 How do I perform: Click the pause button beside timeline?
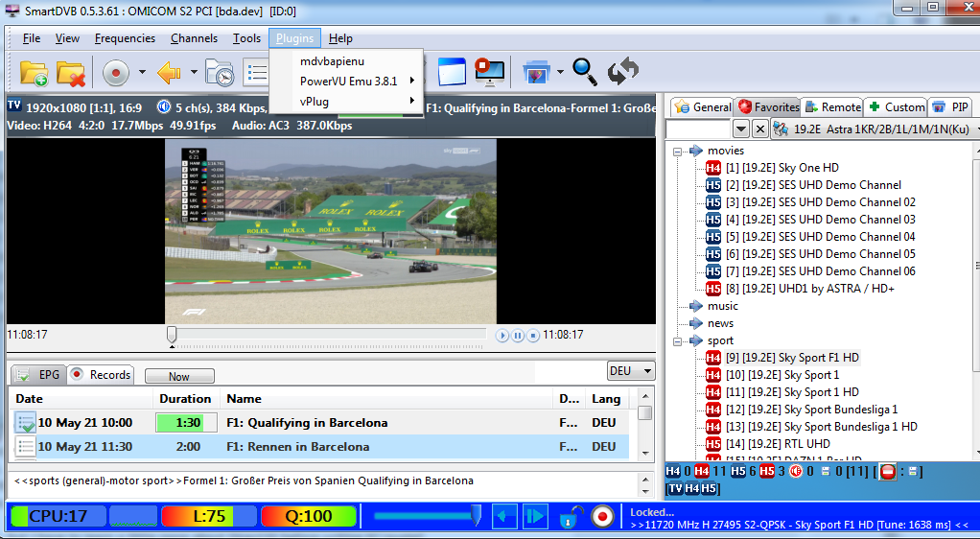click(x=518, y=336)
